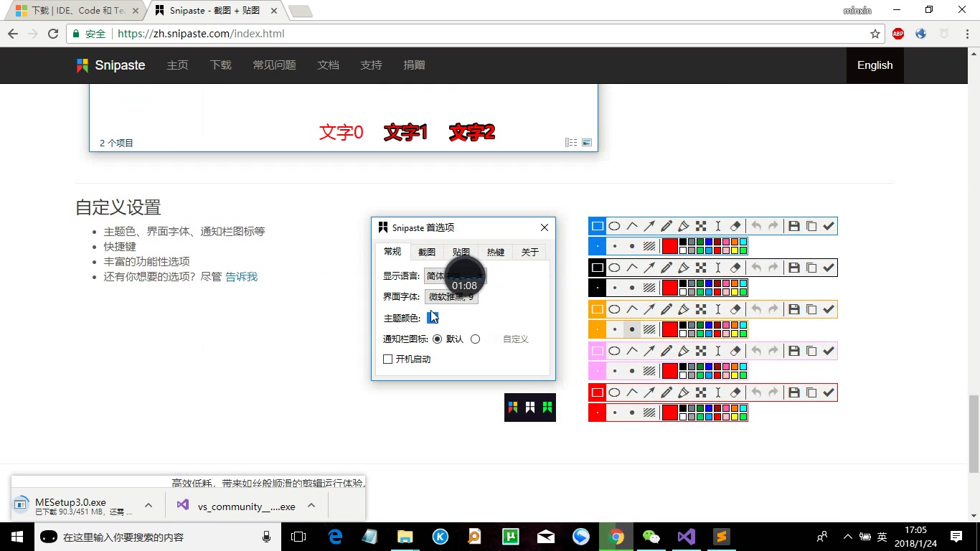Open 常见问题 in the site navigation
The height and width of the screenshot is (551, 980).
[x=274, y=65]
